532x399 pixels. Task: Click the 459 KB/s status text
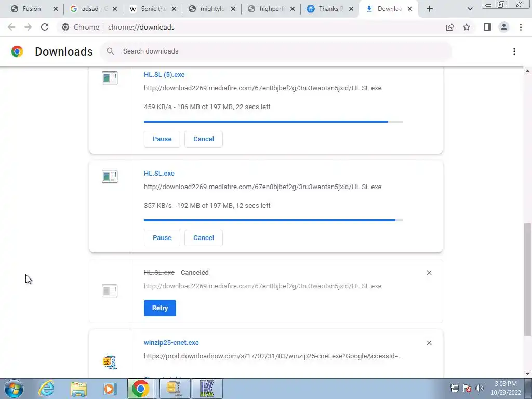(x=207, y=107)
